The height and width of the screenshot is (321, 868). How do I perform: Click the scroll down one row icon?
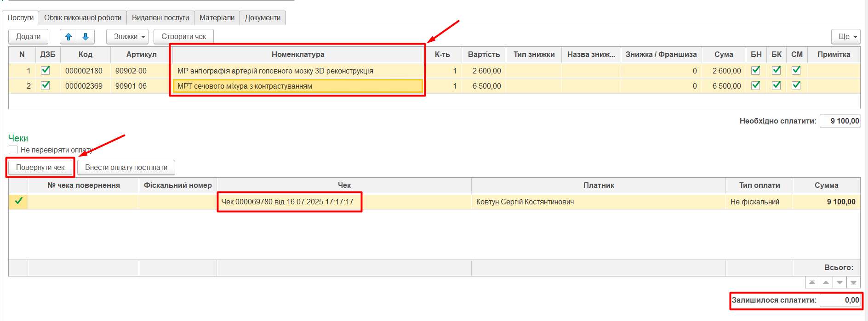click(x=839, y=282)
